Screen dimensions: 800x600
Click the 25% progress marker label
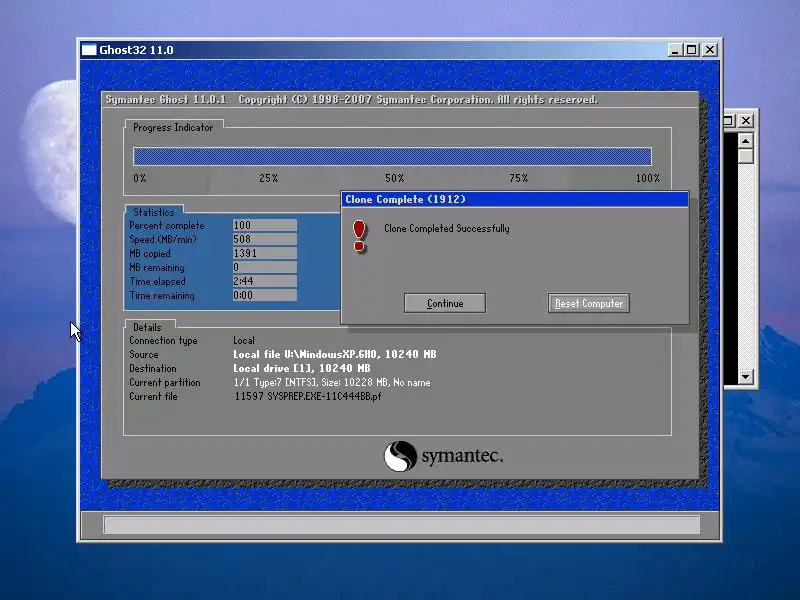[x=268, y=178]
